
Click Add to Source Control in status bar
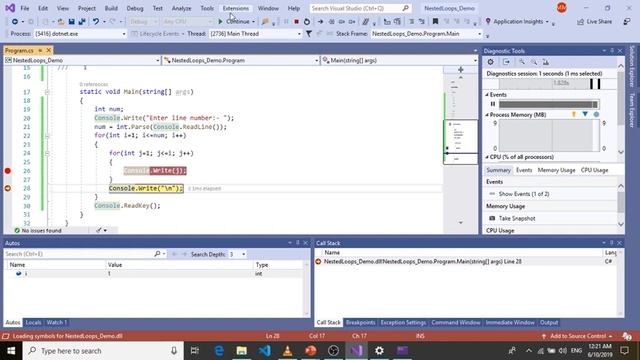coord(577,336)
